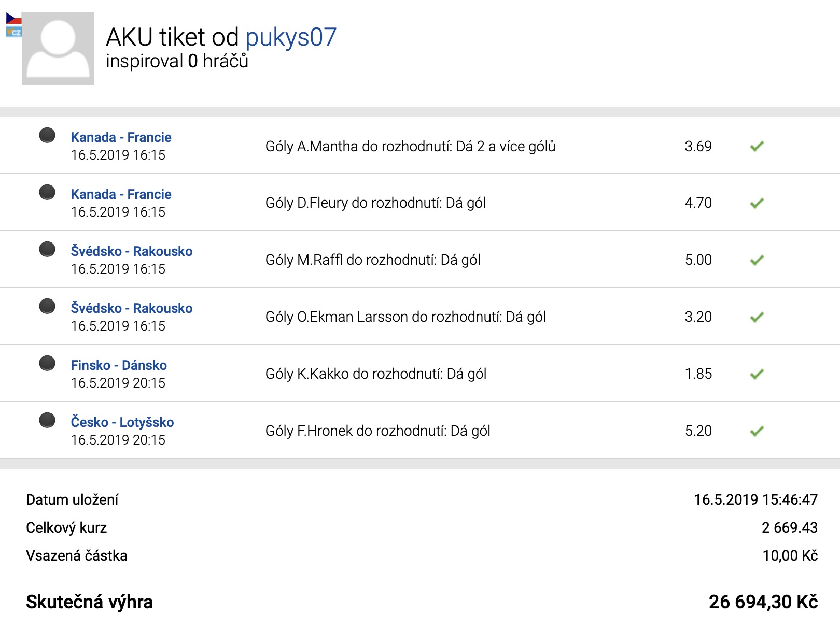This screenshot has height=629, width=840.
Task: Click the puck icon on Ekman Larsson row
Action: pos(47,307)
